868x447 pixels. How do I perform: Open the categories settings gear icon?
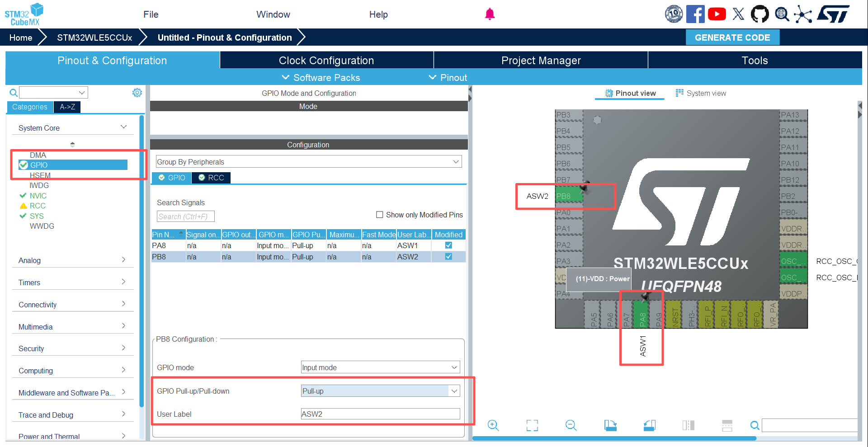[x=137, y=93]
